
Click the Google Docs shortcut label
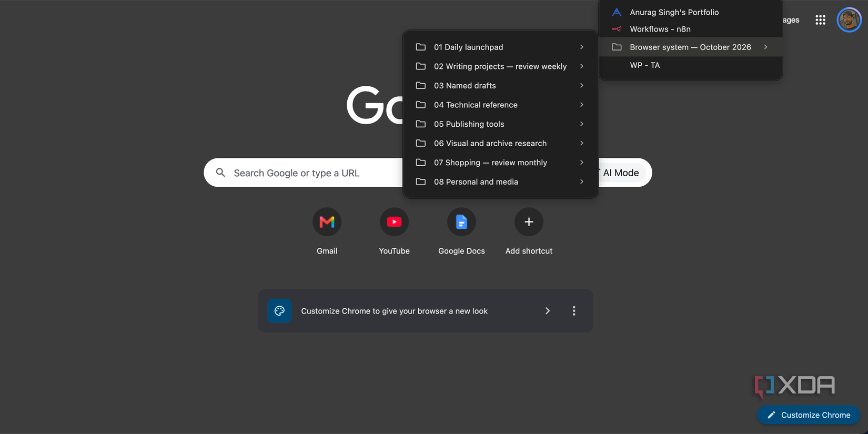[x=461, y=251]
